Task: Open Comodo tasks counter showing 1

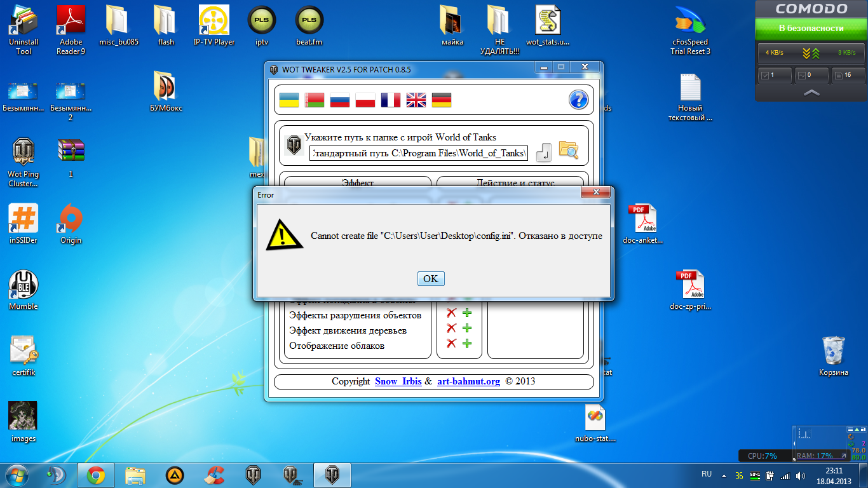Action: (775, 75)
